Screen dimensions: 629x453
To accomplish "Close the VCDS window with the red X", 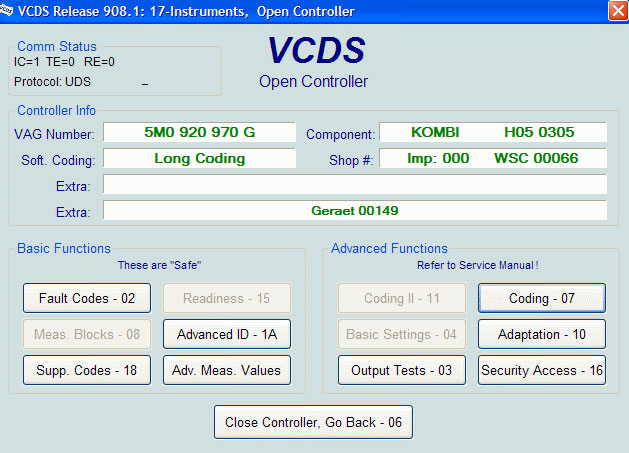I will 617,11.
